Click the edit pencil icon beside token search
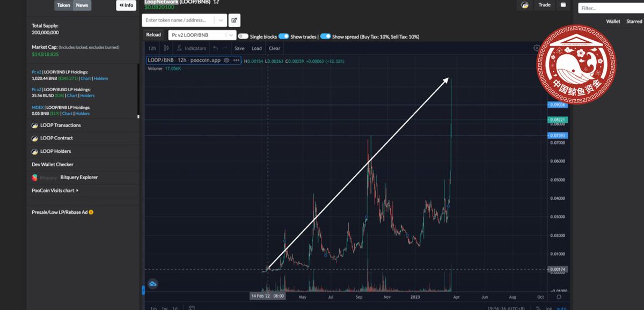 (x=234, y=20)
